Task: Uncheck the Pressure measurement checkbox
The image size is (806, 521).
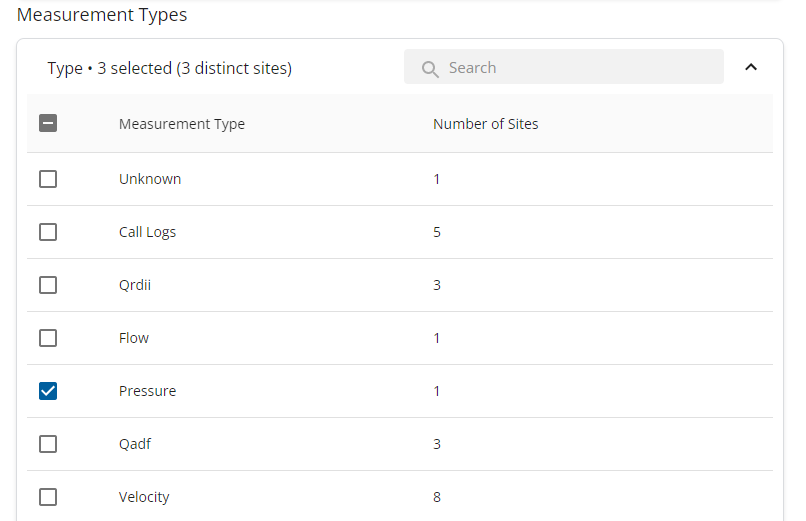Action: pos(48,391)
